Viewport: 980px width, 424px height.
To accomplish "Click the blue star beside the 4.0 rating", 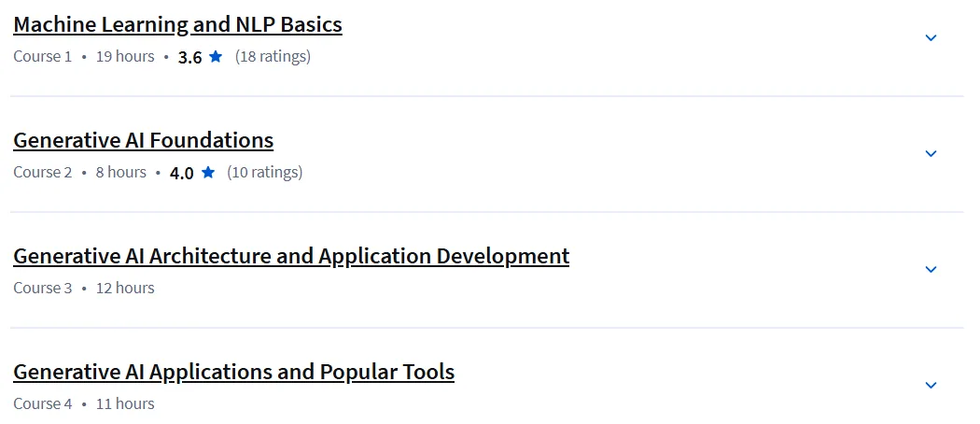I will [208, 172].
